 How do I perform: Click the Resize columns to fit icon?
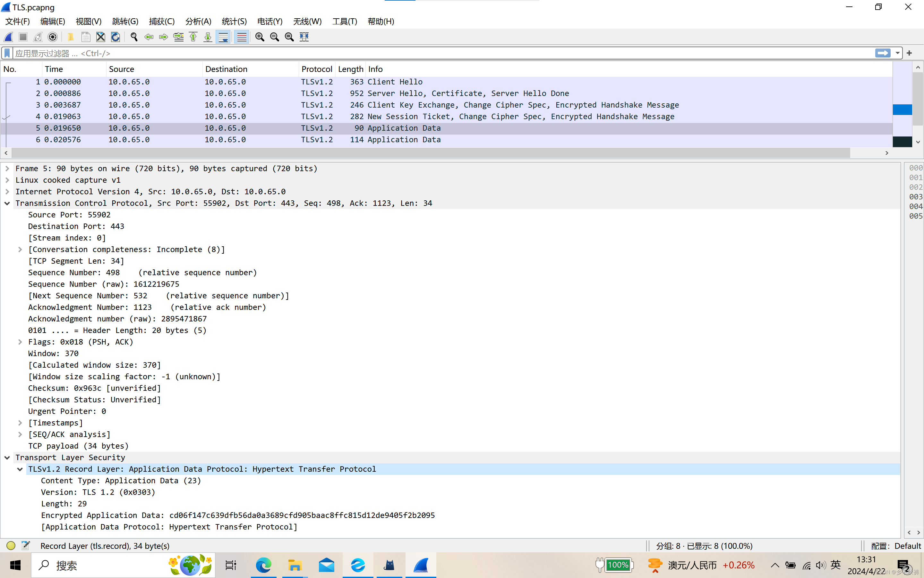[x=304, y=37]
